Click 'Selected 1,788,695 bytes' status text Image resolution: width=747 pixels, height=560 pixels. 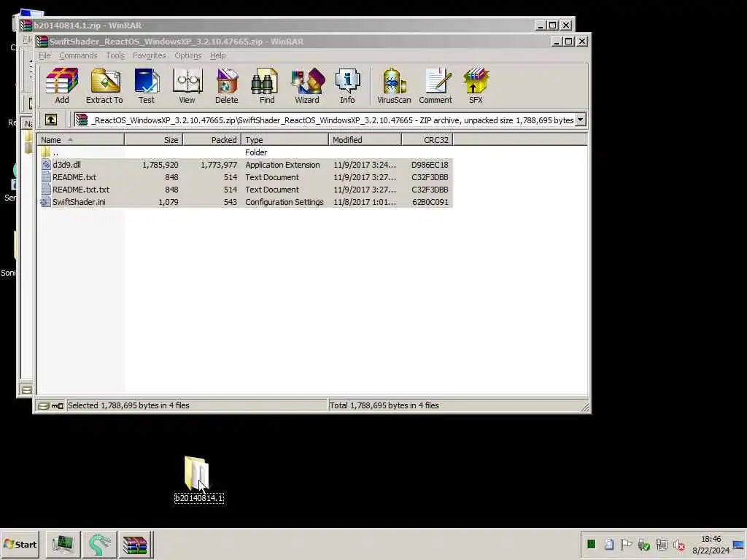128,405
